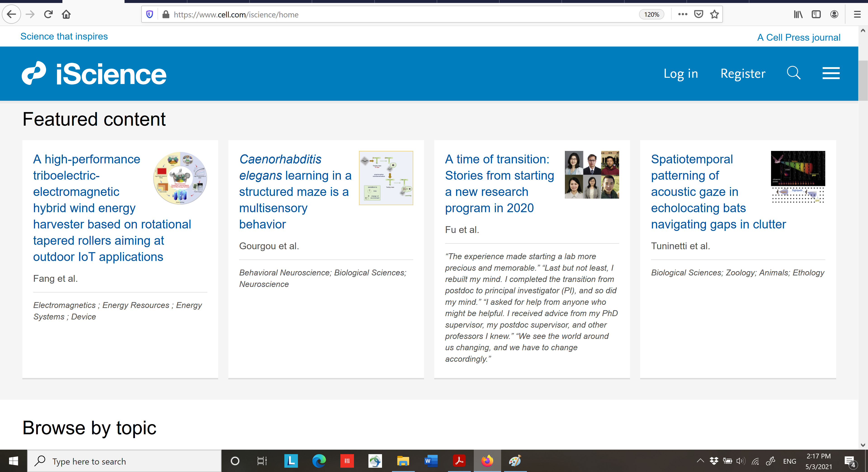
Task: Click the Firefox reload page icon
Action: [48, 14]
